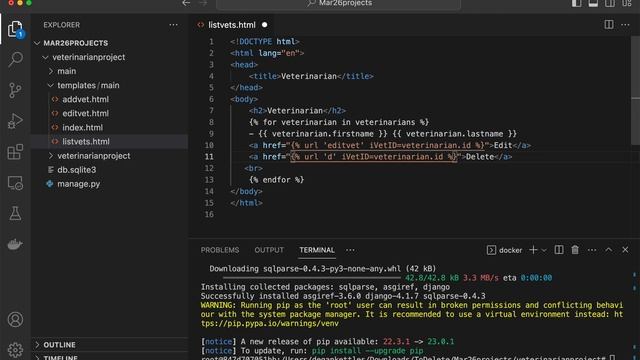Open the Explorer view in activity bar
The height and width of the screenshot is (360, 640).
click(x=15, y=29)
